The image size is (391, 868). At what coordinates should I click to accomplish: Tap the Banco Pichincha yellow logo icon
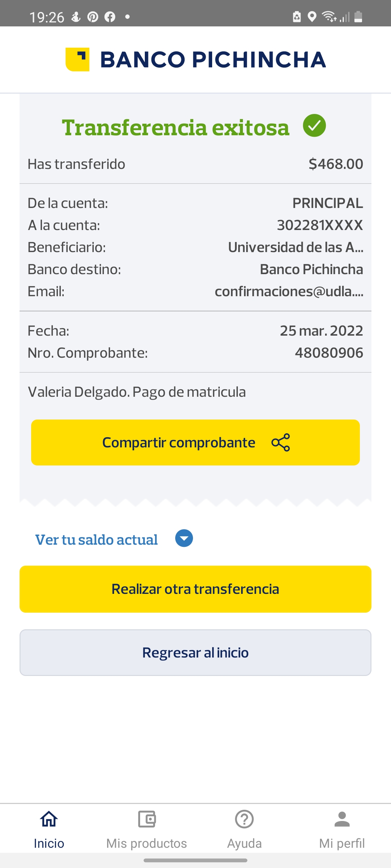pos(77,59)
